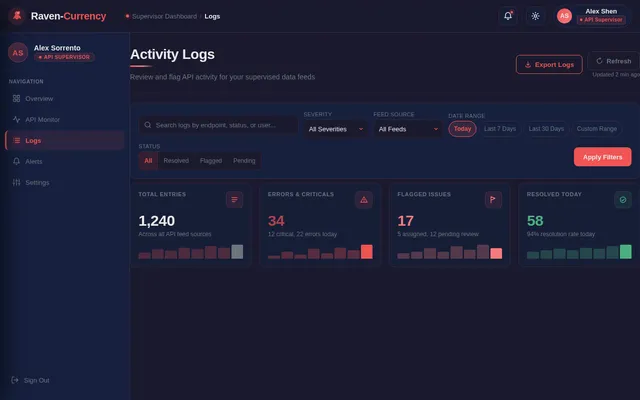Open Alerts from the navigation
This screenshot has width=640, height=400.
pyautogui.click(x=34, y=161)
